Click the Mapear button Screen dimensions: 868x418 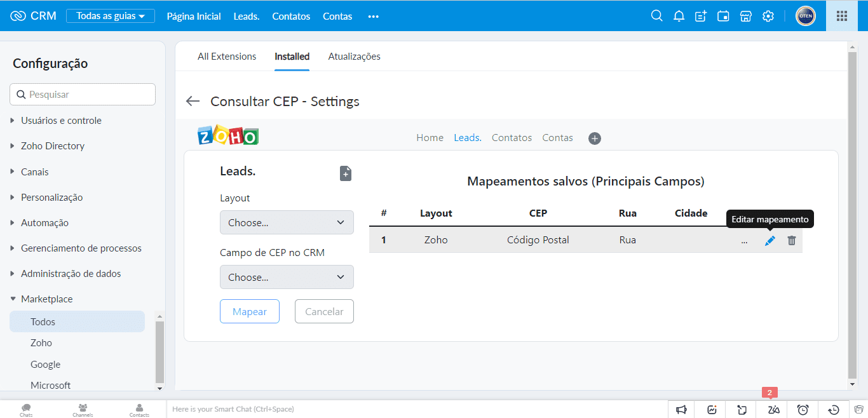(x=250, y=311)
